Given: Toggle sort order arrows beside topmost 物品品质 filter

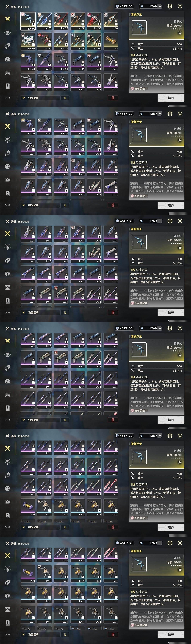Looking at the screenshot, I should tap(65, 98).
